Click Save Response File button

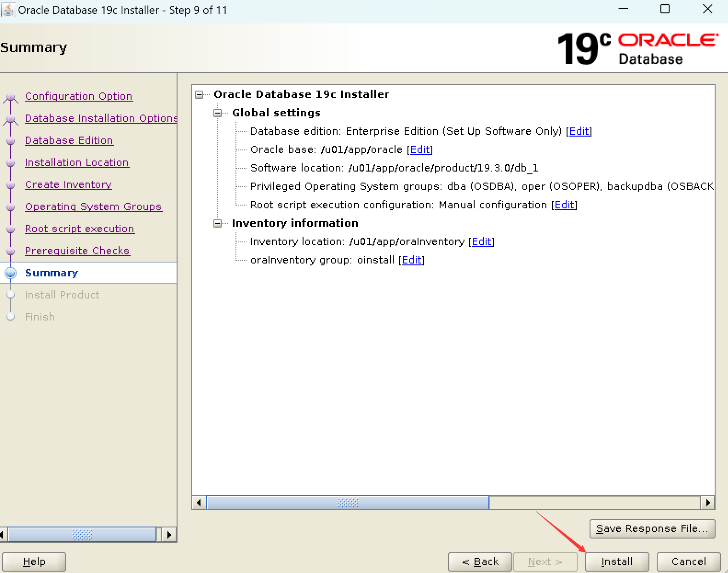[652, 529]
